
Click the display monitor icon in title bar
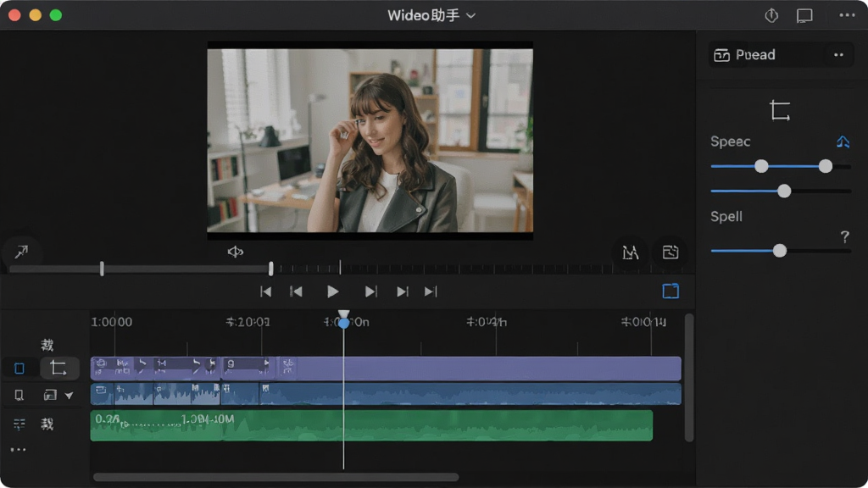[804, 15]
